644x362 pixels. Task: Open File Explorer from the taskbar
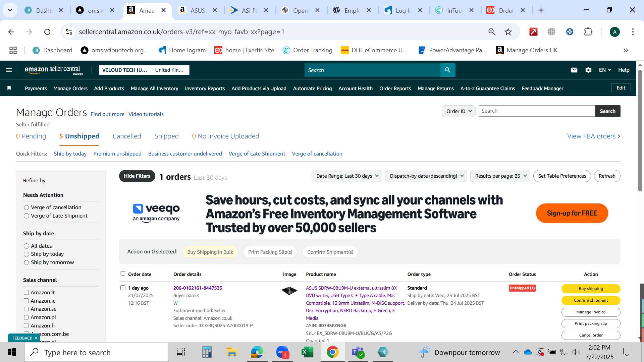232,352
